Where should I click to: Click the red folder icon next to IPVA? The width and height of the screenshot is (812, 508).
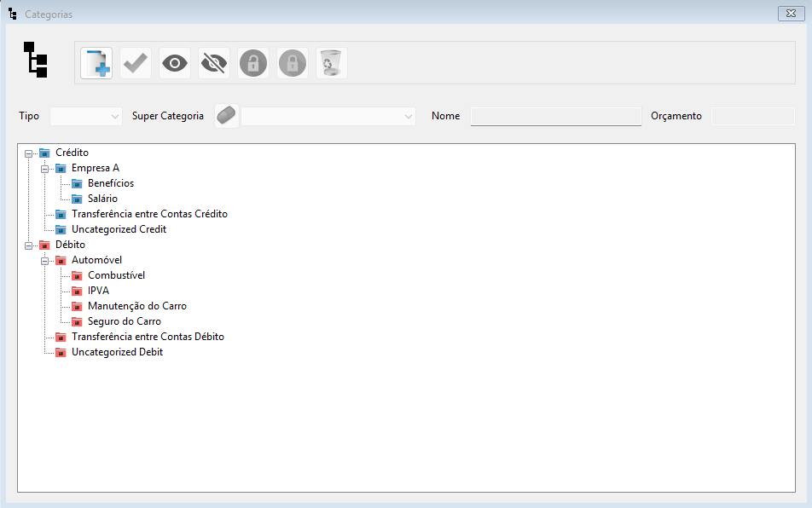77,291
